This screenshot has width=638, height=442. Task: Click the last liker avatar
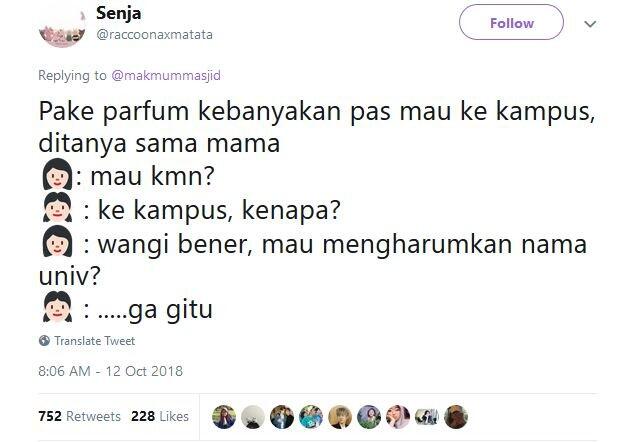click(456, 416)
